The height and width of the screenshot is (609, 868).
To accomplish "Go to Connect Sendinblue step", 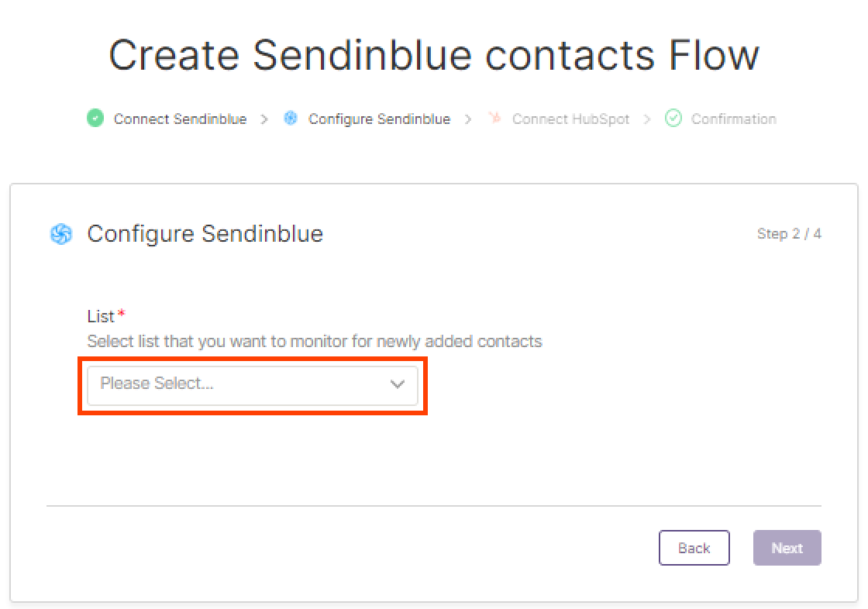I will coord(180,119).
